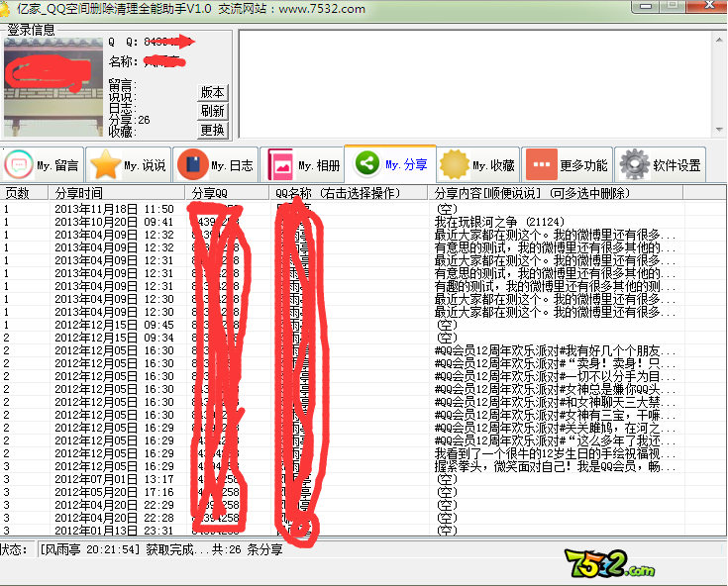Select the row dated 2012年04月20日 22:29
Image resolution: width=728 pixels, height=586 pixels.
[x=364, y=505]
